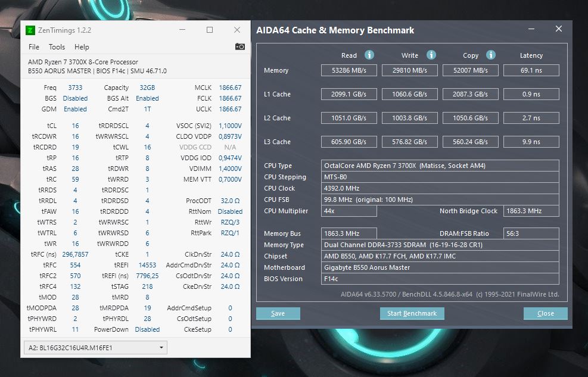Click the CPU Type OctalCore AMD Ryzen field

[440, 166]
